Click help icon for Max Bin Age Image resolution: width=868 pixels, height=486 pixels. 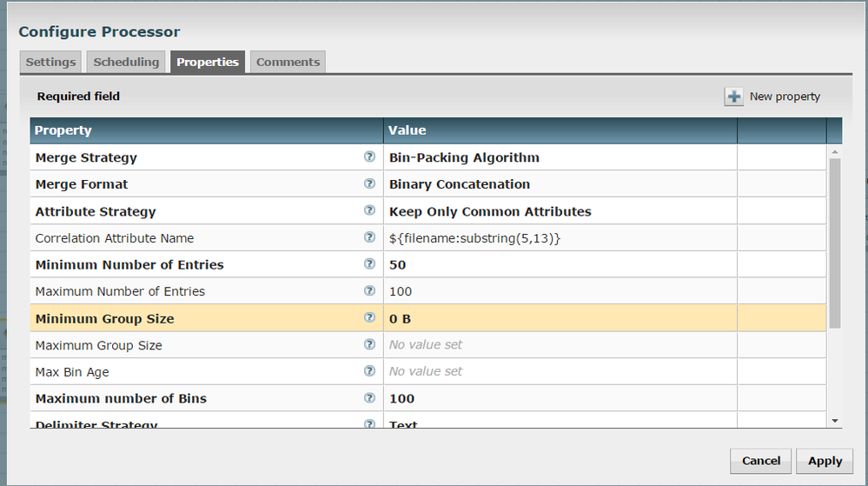point(369,371)
